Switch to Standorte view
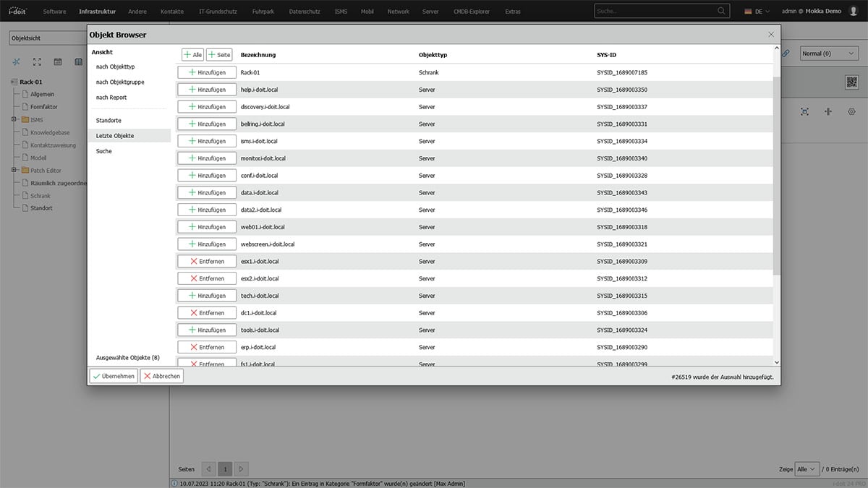The width and height of the screenshot is (868, 488). 109,120
